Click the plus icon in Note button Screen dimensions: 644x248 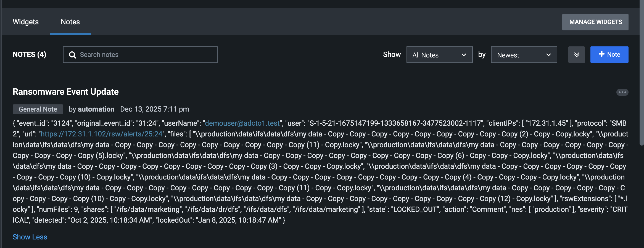click(x=601, y=54)
